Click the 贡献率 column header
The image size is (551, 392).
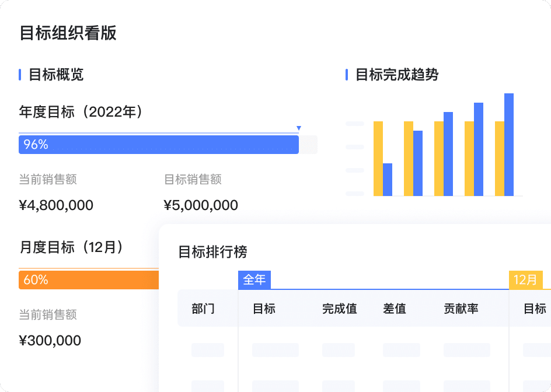(461, 309)
